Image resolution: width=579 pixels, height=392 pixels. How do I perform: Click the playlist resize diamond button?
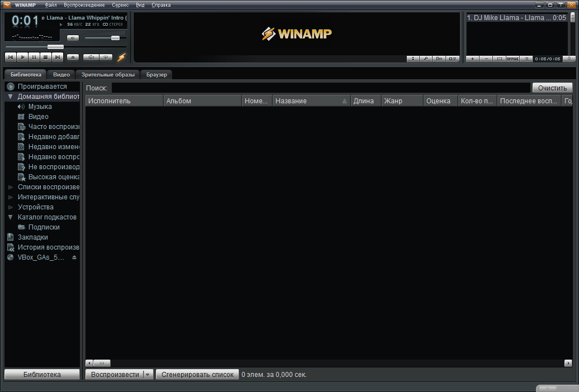[569, 59]
